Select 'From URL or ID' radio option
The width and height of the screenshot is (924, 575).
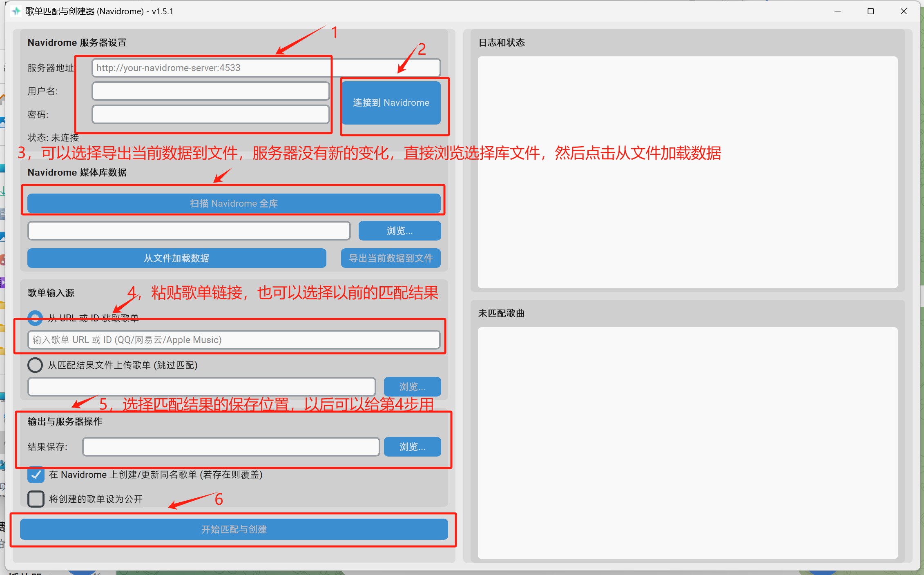click(x=35, y=318)
